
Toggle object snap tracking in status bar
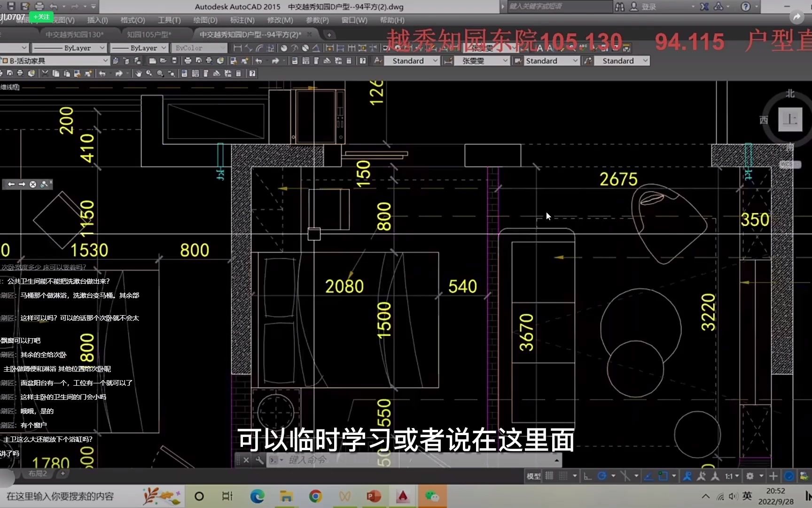coord(648,476)
